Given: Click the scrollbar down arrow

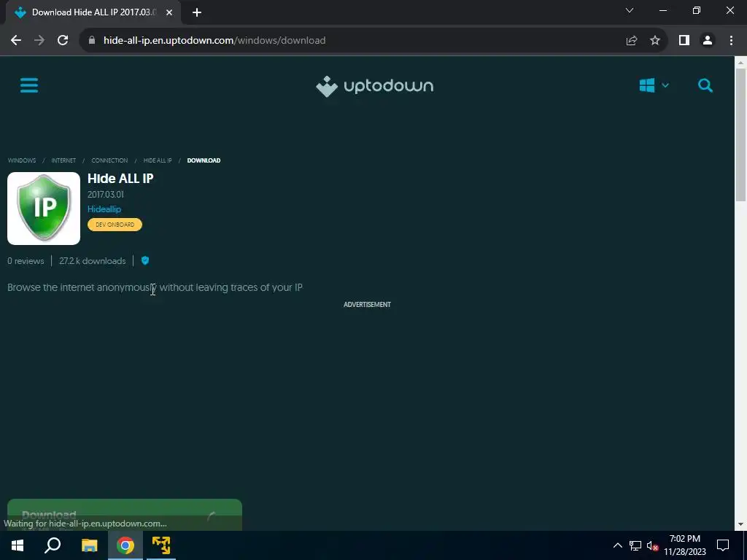Looking at the screenshot, I should click(x=740, y=525).
